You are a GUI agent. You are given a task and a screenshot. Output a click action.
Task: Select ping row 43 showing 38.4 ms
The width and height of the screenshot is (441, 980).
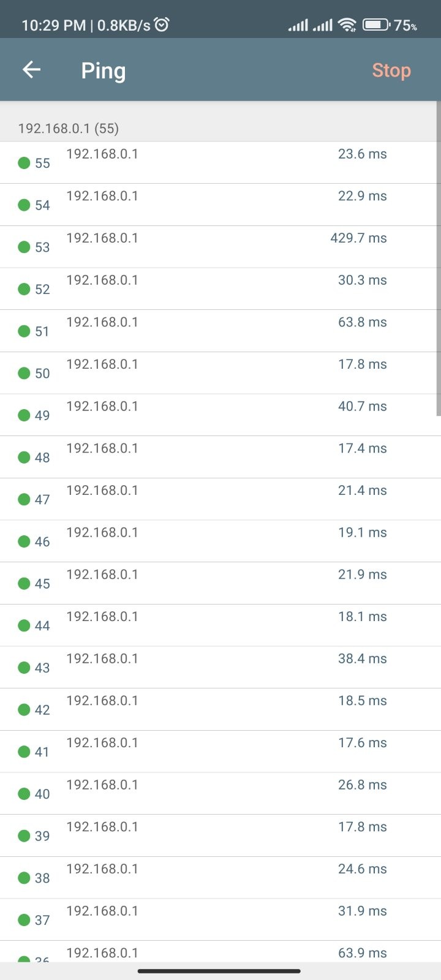click(221, 667)
